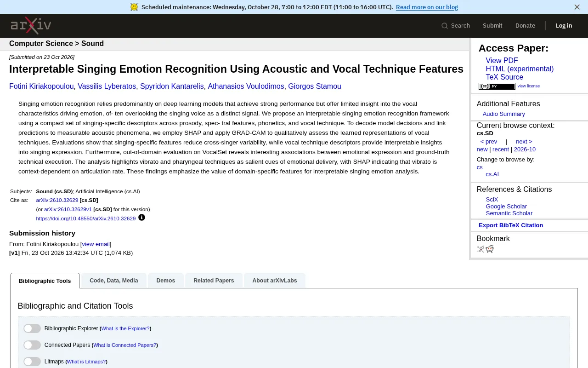Click the Log in button

coord(564,26)
